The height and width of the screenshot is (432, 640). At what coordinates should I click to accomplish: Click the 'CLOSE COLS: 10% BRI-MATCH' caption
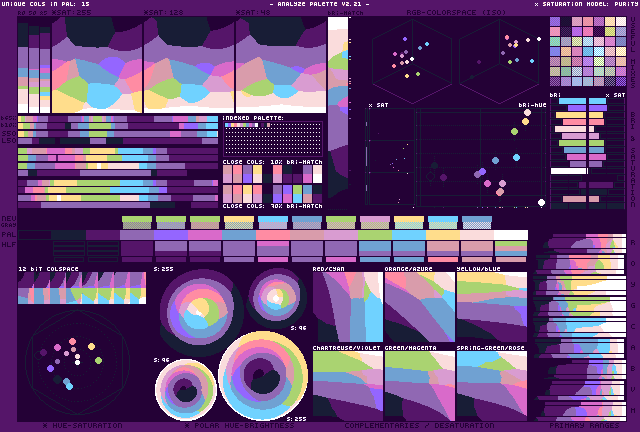pos(273,162)
